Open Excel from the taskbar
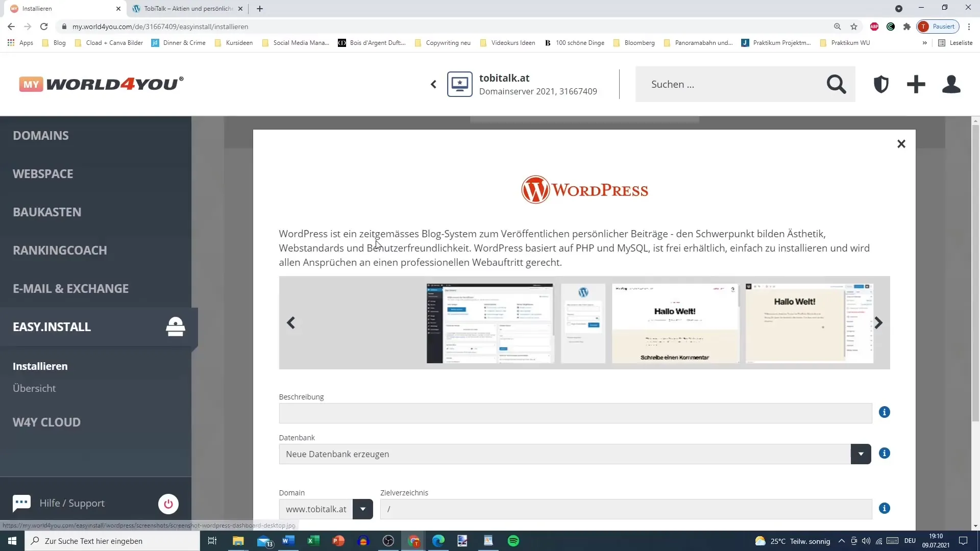The width and height of the screenshot is (980, 551). coord(313,541)
